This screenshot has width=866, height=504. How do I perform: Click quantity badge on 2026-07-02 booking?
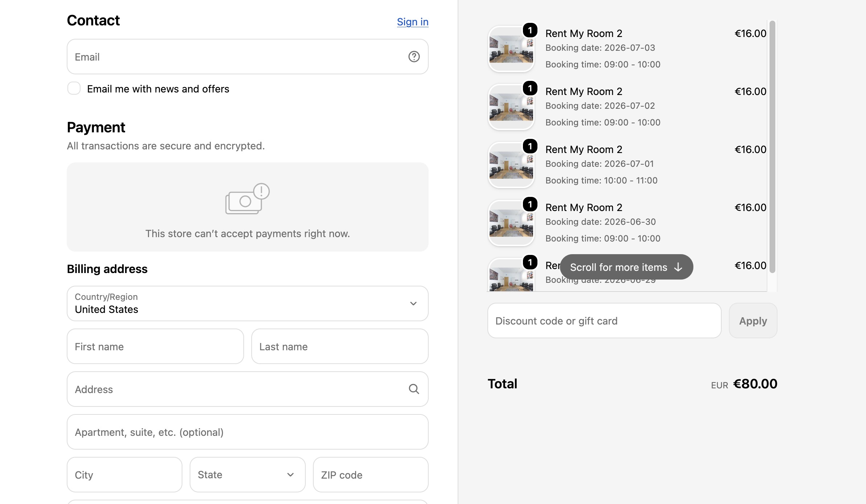click(530, 88)
